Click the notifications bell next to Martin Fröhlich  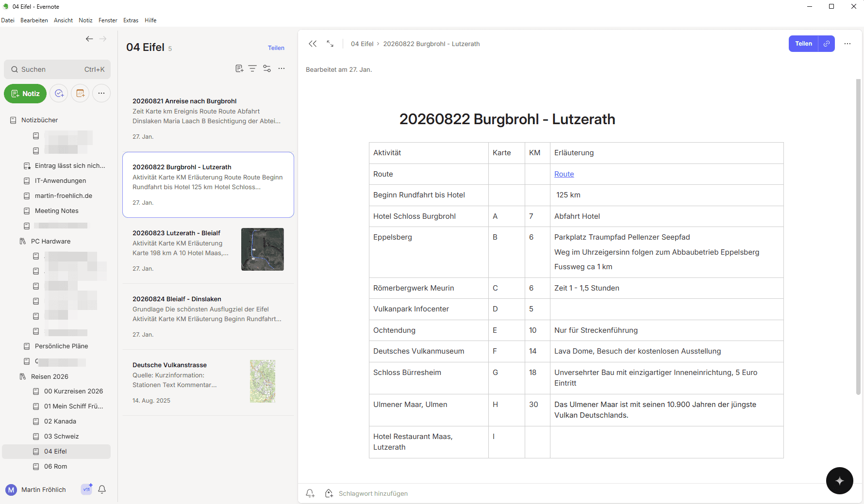102,489
